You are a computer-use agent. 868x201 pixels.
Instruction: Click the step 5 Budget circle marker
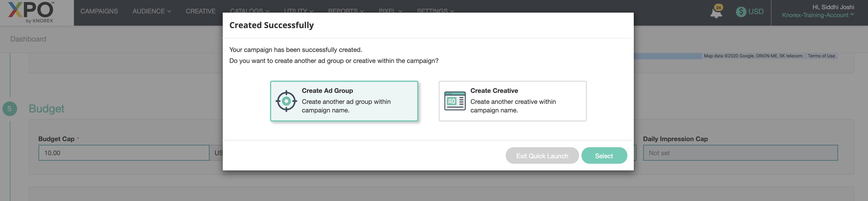coord(9,108)
